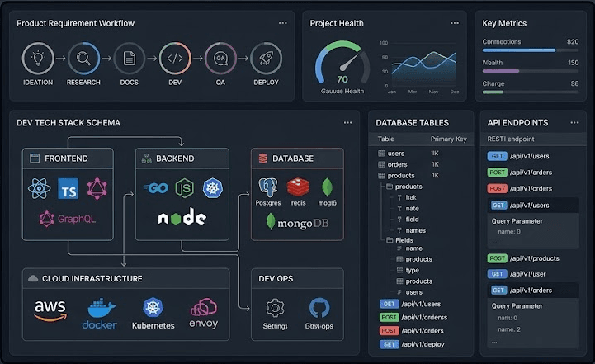Click GET /api/v1/user in API Endpoints
Viewport: 595px width, 364px height.
517,274
